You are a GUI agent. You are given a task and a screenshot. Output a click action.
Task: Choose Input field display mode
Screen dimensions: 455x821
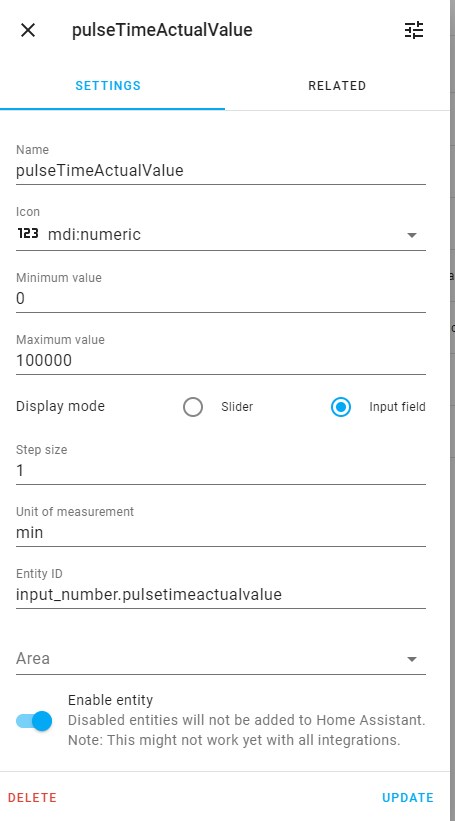point(341,407)
